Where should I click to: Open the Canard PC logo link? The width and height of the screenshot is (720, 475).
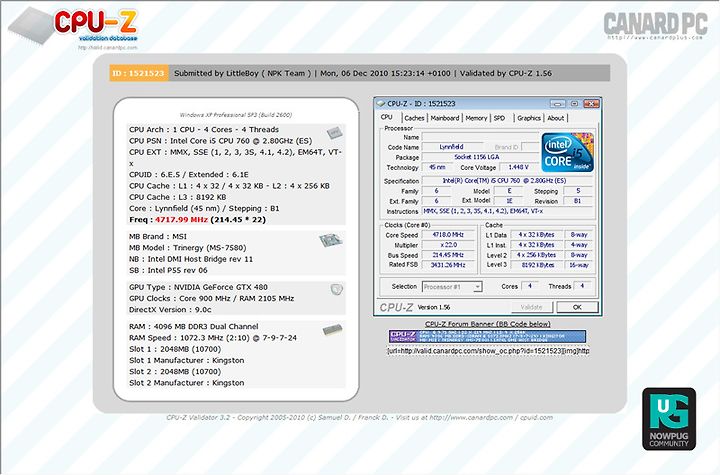coord(655,25)
